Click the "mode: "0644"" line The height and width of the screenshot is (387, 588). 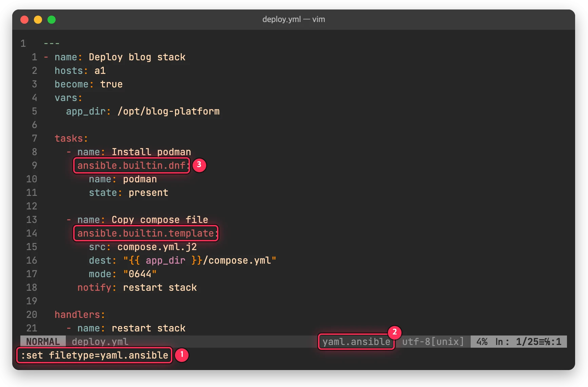click(123, 274)
